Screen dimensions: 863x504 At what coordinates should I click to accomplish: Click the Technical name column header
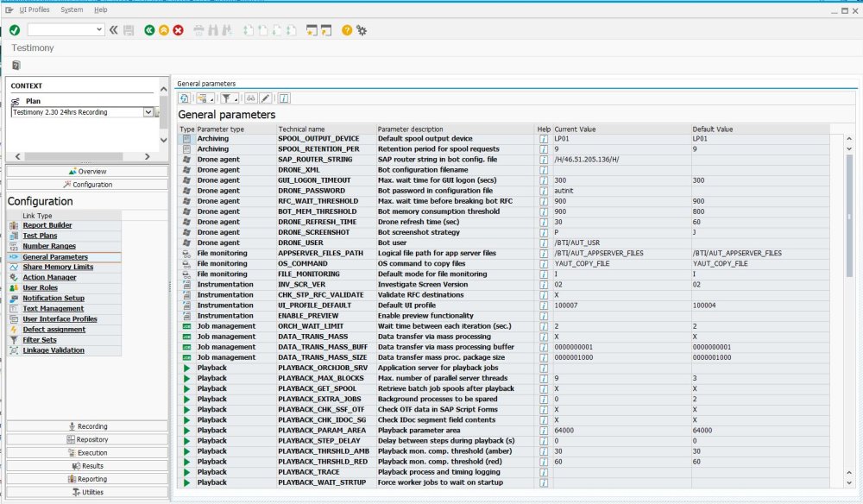[x=326, y=129]
